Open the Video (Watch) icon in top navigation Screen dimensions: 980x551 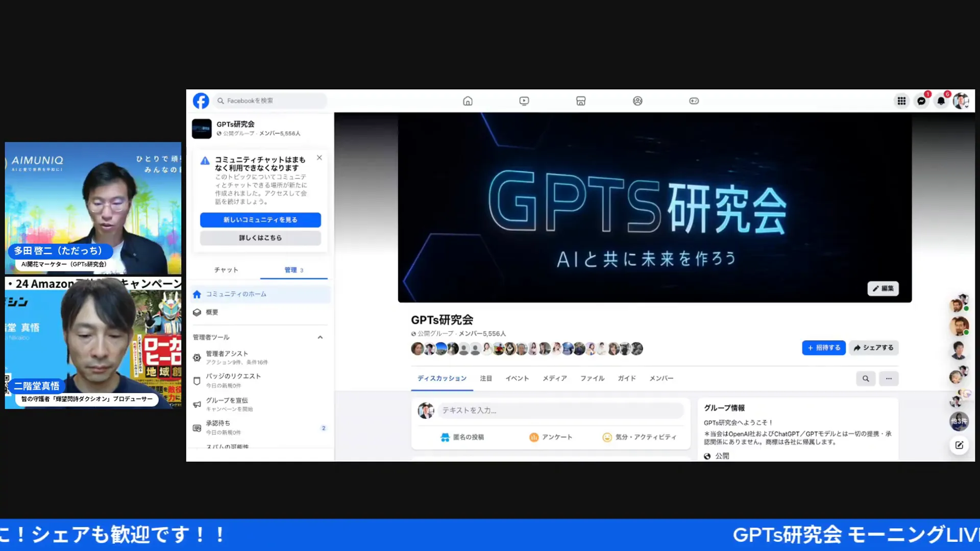coord(524,101)
